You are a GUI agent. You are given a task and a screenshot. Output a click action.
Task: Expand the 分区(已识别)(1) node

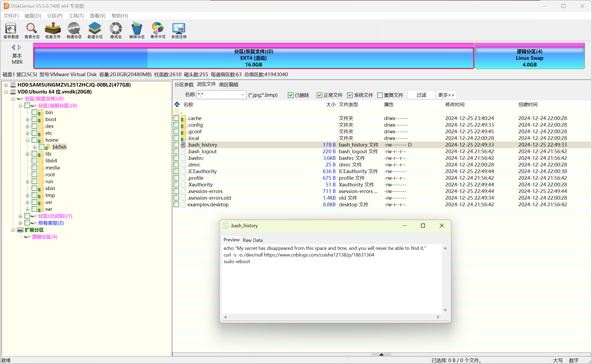(20, 216)
